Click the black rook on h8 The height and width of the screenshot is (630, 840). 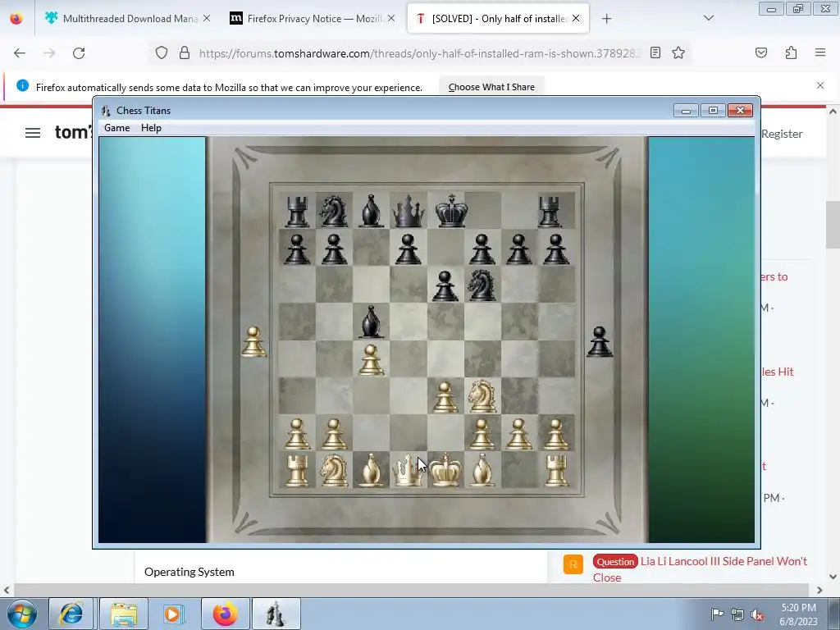point(550,211)
